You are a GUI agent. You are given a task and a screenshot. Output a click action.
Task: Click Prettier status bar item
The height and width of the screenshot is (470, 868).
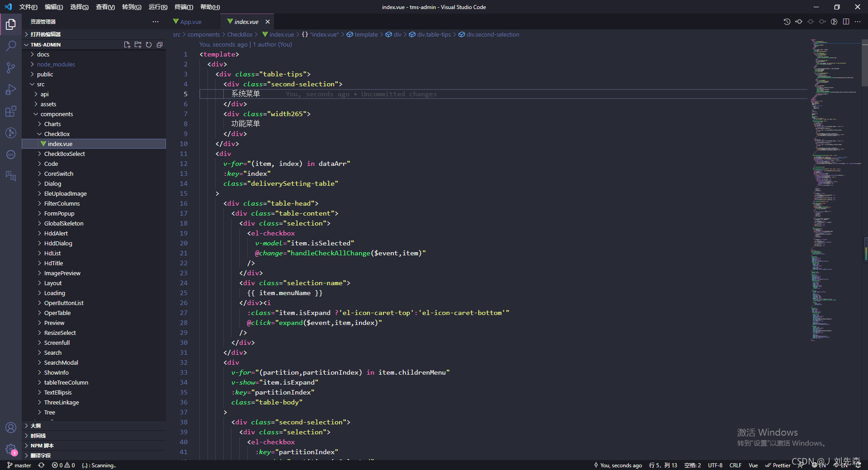coord(778,465)
